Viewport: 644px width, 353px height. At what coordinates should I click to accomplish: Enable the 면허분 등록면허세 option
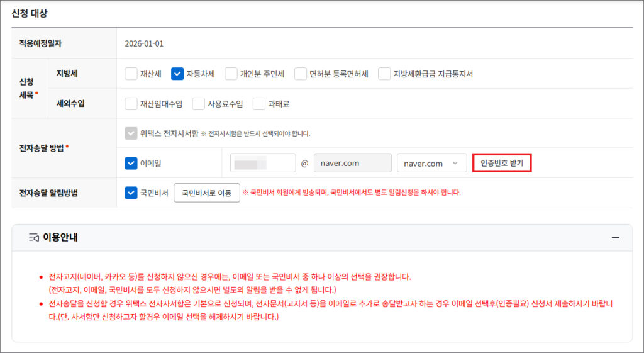(x=301, y=74)
